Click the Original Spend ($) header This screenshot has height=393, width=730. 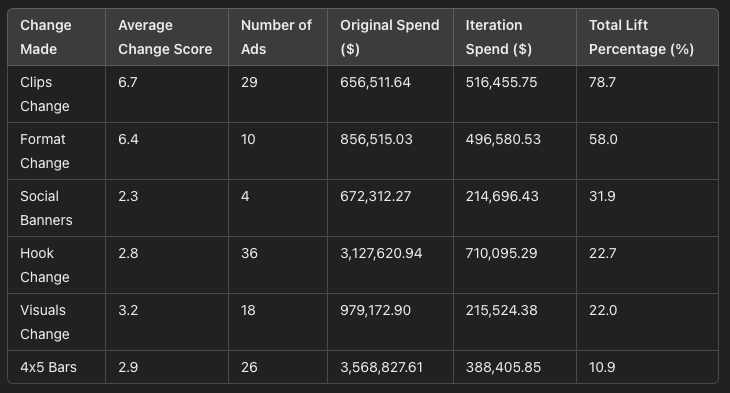390,37
